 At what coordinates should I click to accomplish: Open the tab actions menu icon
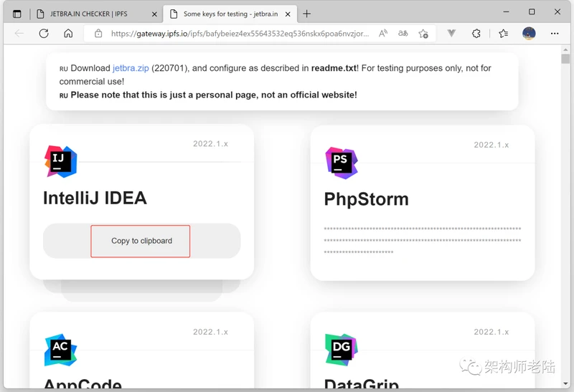pyautogui.click(x=17, y=14)
